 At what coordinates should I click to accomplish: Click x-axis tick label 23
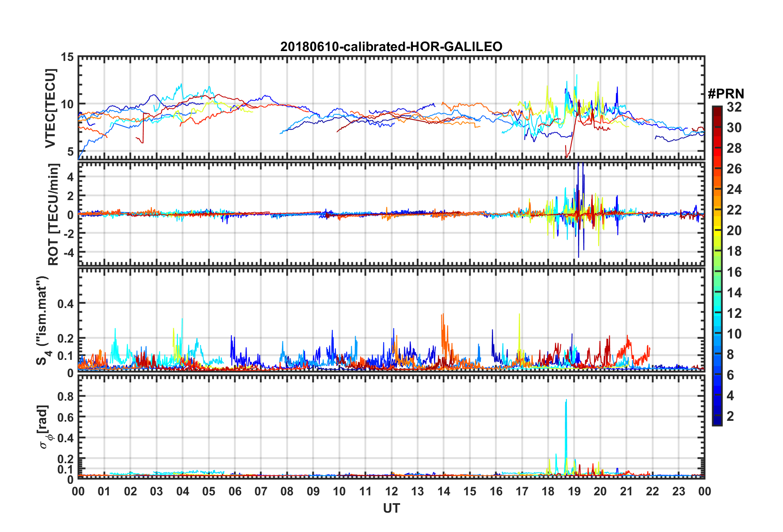(678, 491)
